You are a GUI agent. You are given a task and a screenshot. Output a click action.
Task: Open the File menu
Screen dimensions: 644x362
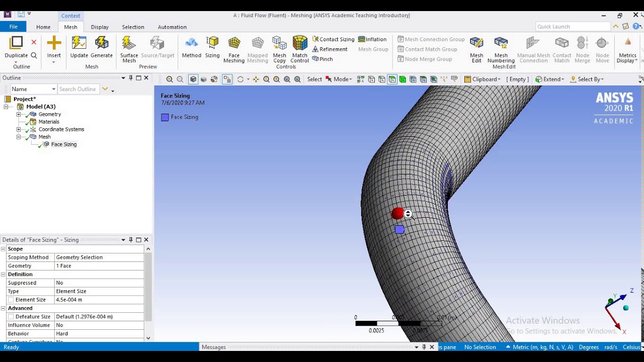[x=14, y=27]
